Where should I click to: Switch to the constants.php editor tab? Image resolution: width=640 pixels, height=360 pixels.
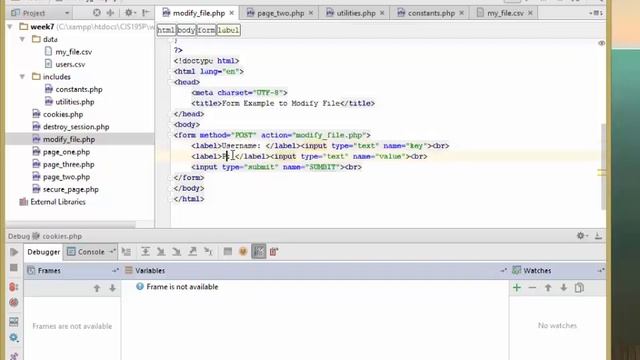pyautogui.click(x=431, y=13)
